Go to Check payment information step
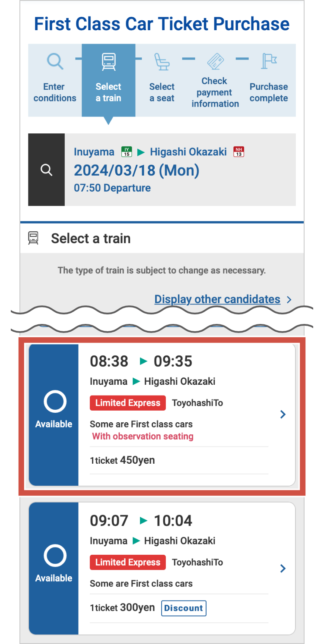Screen dimensions: 324x644 [215, 92]
